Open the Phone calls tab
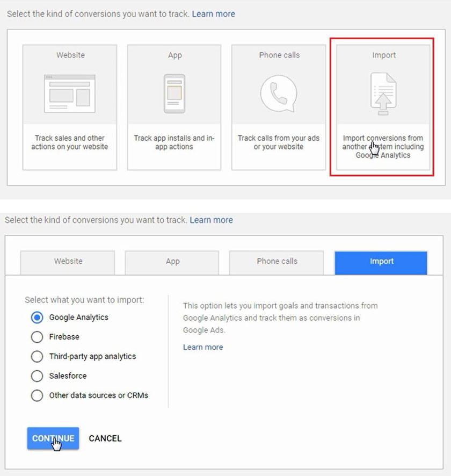The height and width of the screenshot is (476, 451). [x=277, y=262]
